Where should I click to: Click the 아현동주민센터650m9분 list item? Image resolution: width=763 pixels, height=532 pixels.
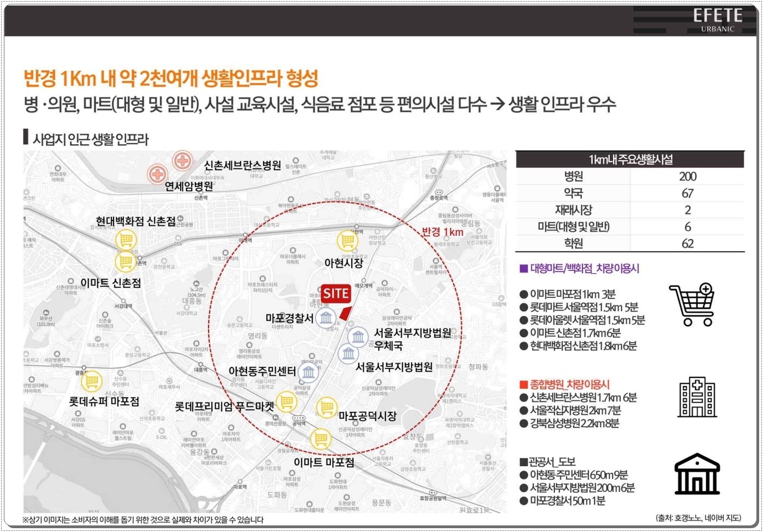point(574,475)
